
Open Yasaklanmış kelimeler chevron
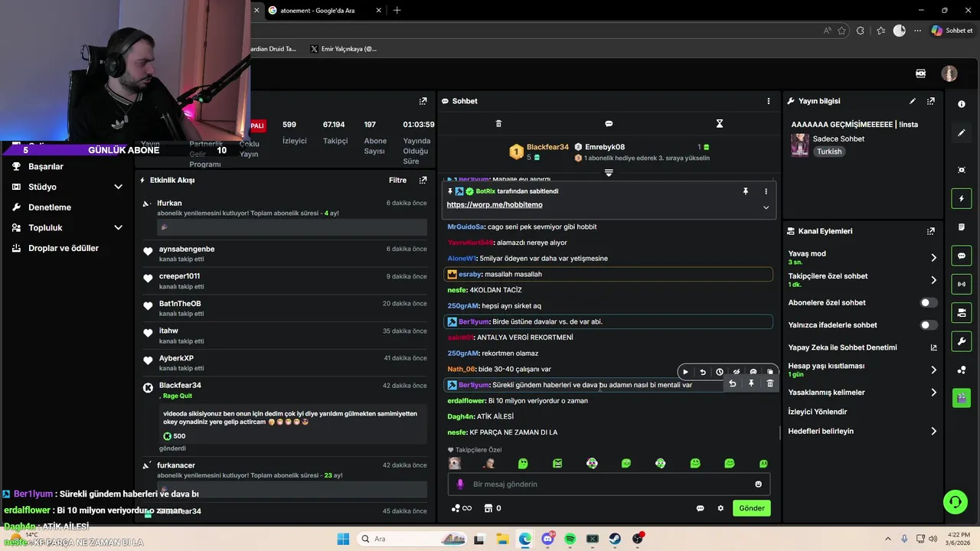point(933,393)
